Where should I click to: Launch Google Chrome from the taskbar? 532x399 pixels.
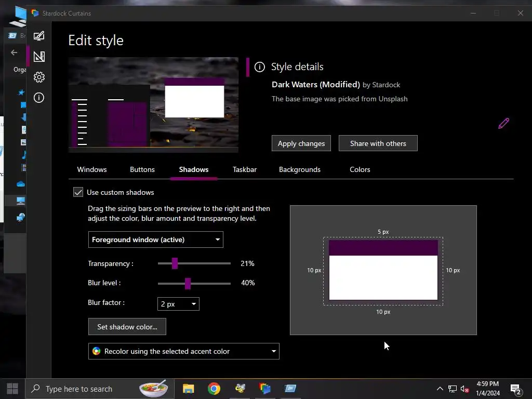coord(214,389)
